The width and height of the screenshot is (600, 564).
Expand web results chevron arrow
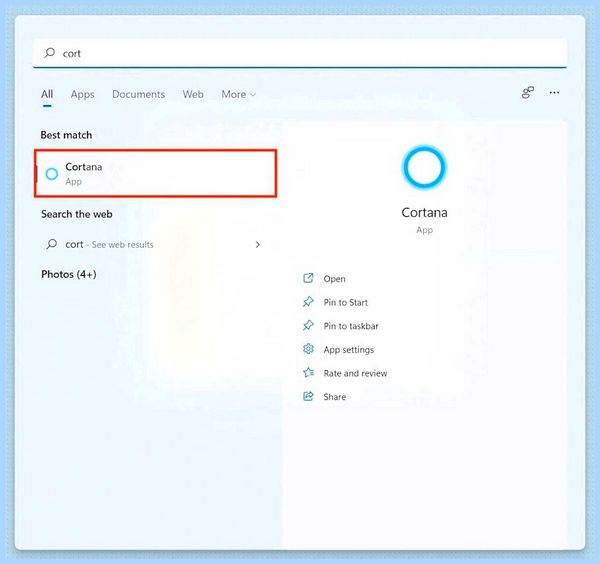[x=258, y=245]
